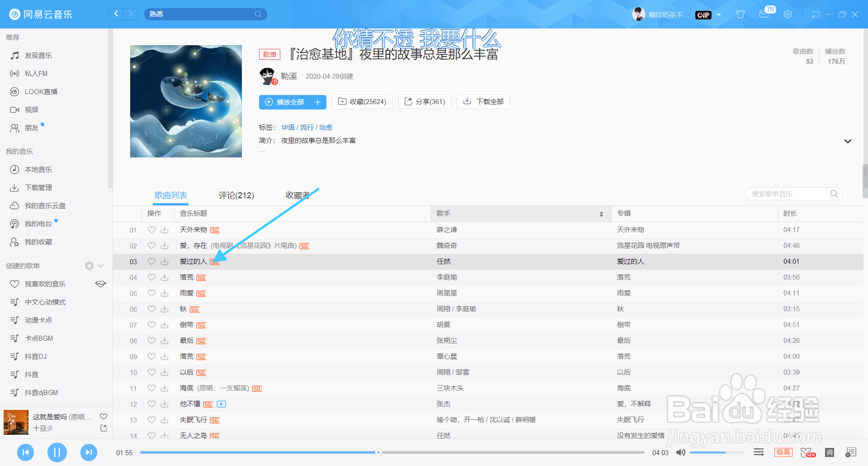Pause playback
This screenshot has height=466, width=868.
(57, 452)
